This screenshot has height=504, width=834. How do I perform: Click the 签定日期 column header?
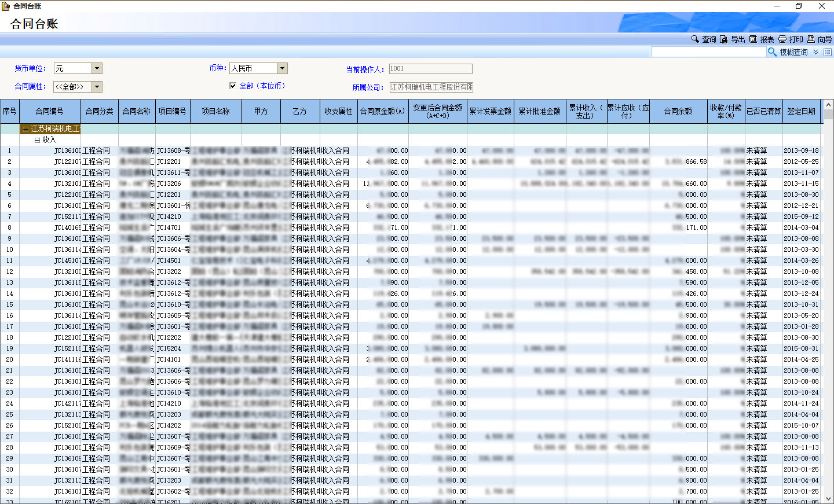(801, 111)
